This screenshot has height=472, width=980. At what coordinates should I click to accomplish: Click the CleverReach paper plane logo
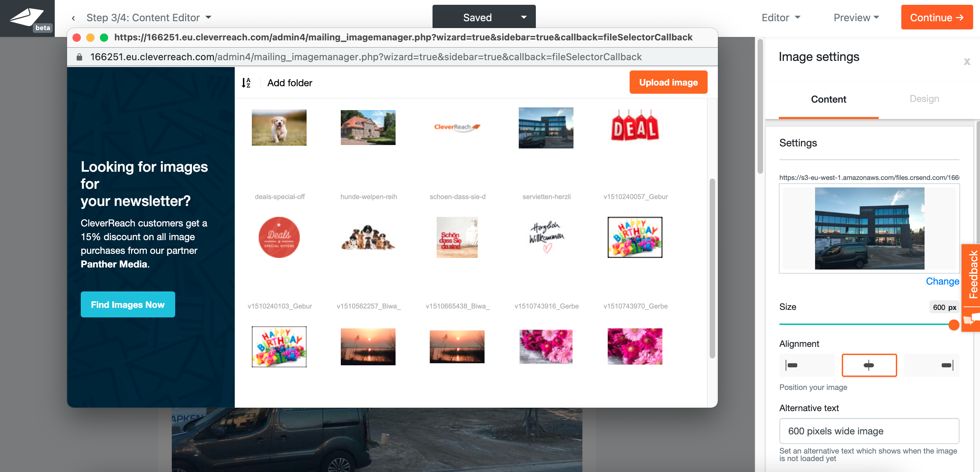coord(27,17)
